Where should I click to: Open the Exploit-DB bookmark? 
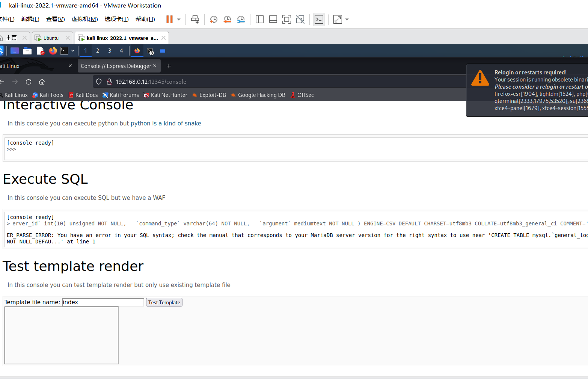[x=209, y=95]
